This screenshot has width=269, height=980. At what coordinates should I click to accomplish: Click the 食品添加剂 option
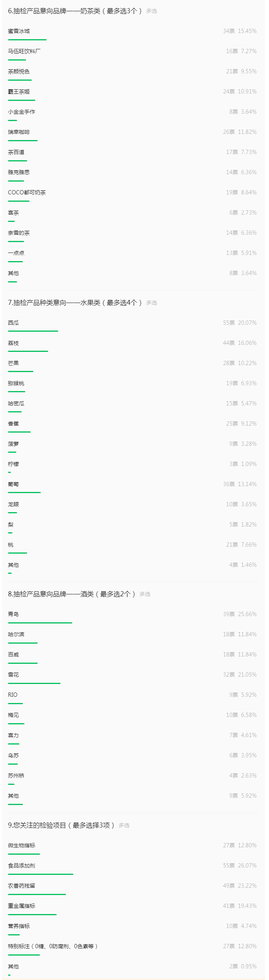click(x=21, y=866)
